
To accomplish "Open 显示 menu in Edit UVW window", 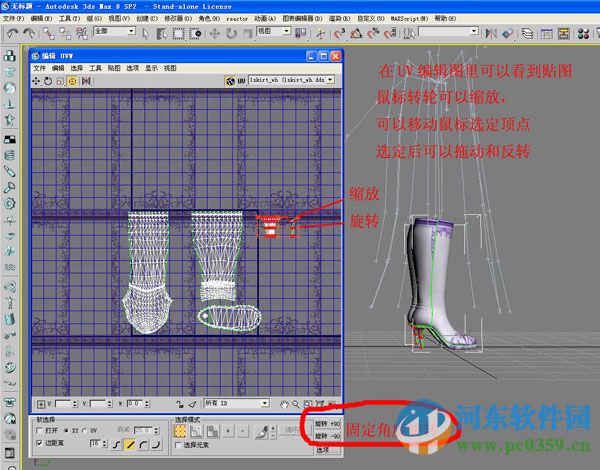I will [x=151, y=68].
